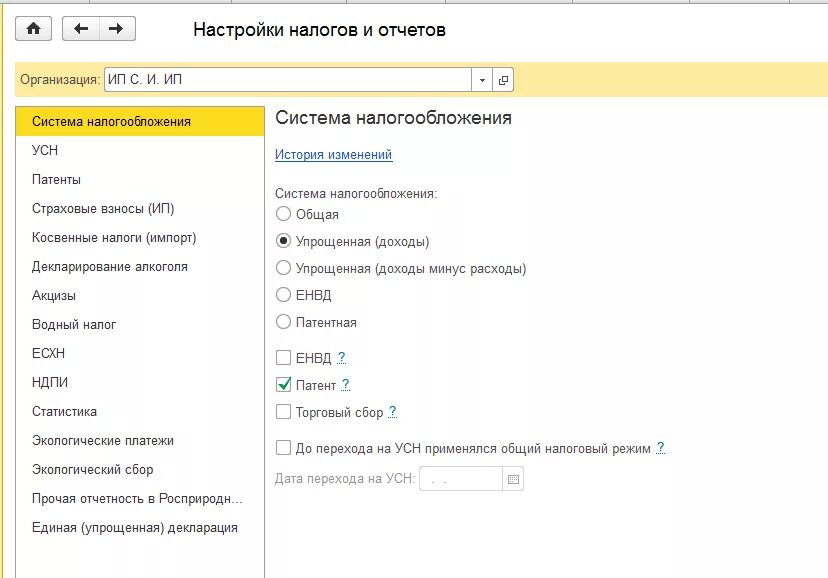The height and width of the screenshot is (578, 828).
Task: Open calendar picker for УСН transition date
Action: (x=513, y=479)
